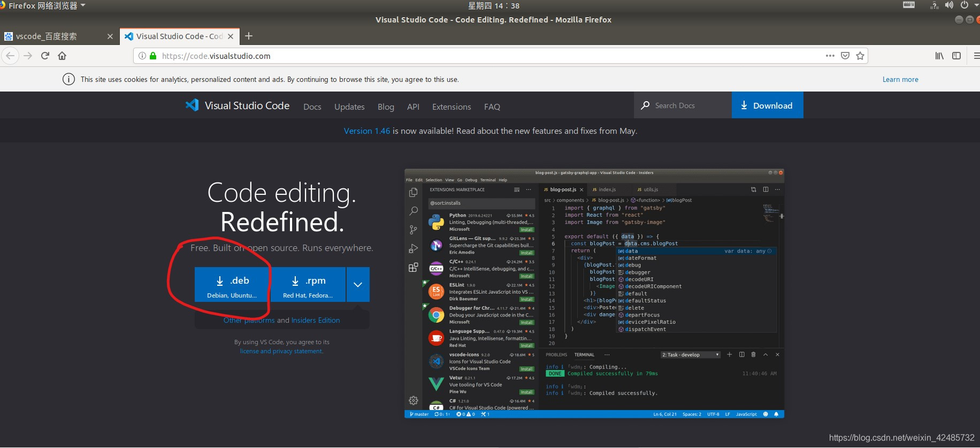Toggle the Firefox sidebar view
The height and width of the screenshot is (448, 980).
(x=956, y=56)
